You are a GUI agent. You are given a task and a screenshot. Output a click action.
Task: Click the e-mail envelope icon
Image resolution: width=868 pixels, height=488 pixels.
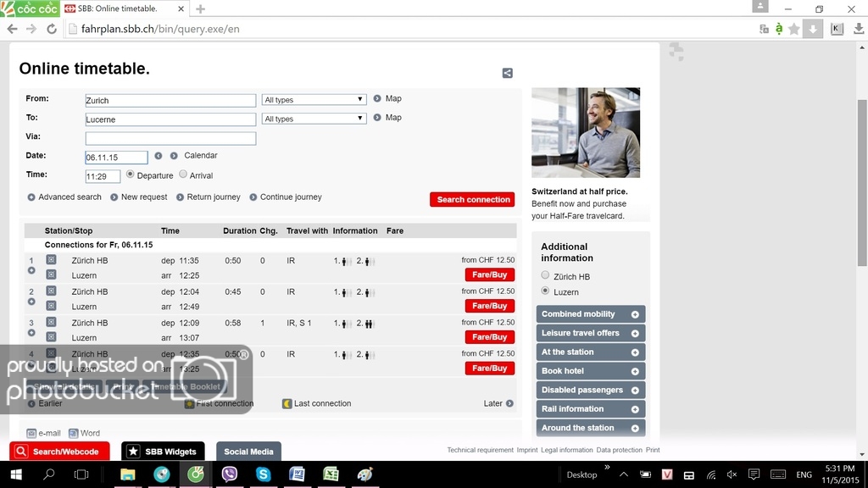point(31,433)
